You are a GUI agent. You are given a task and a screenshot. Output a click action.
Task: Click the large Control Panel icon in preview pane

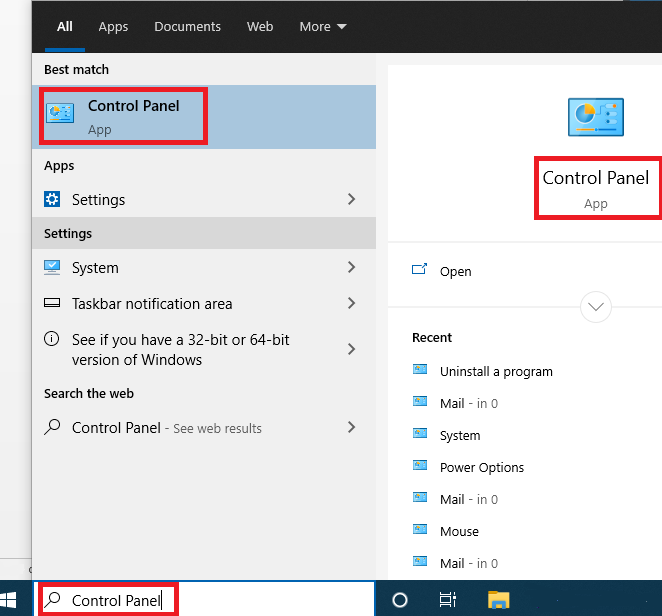click(596, 117)
